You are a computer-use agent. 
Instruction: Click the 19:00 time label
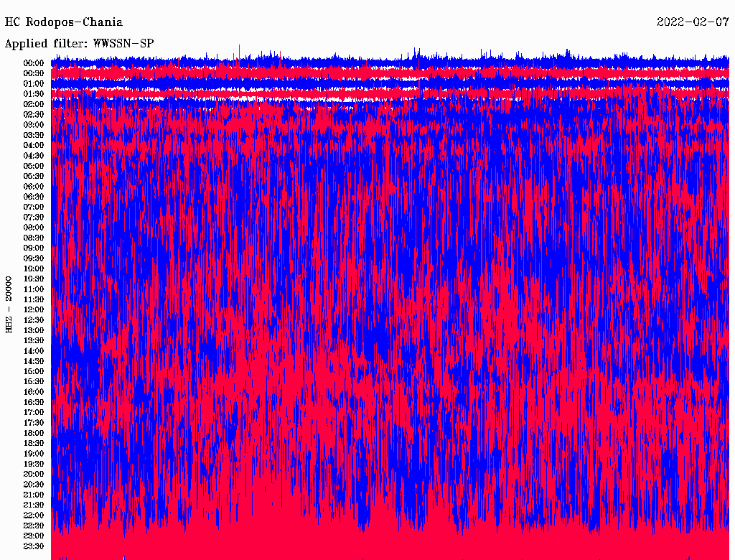coord(34,454)
